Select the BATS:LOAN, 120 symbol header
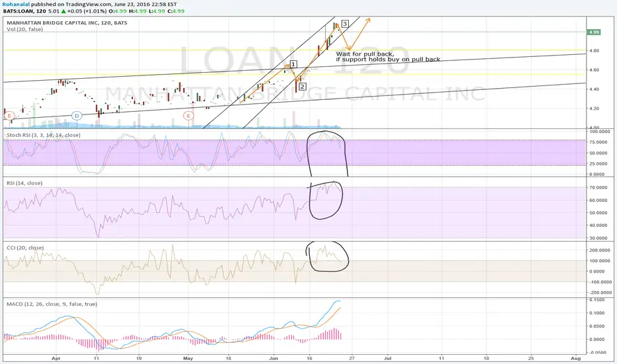Image resolution: width=617 pixels, height=364 pixels. tap(24, 11)
